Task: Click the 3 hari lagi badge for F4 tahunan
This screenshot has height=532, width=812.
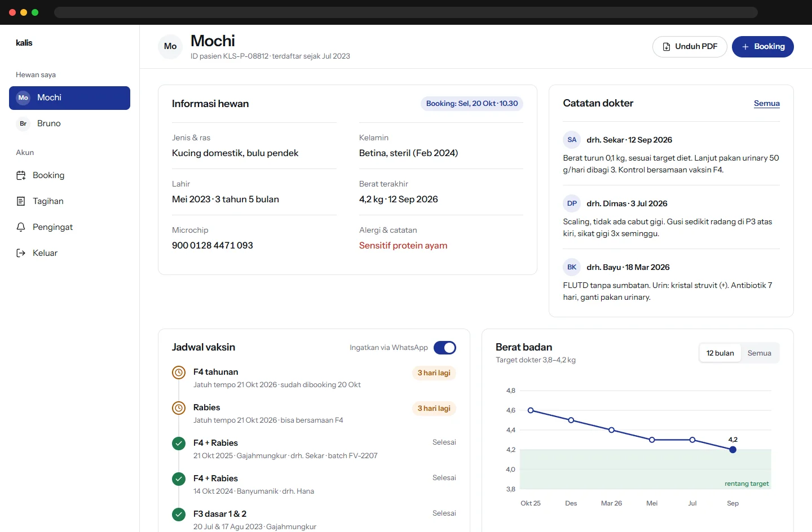Action: pos(434,373)
